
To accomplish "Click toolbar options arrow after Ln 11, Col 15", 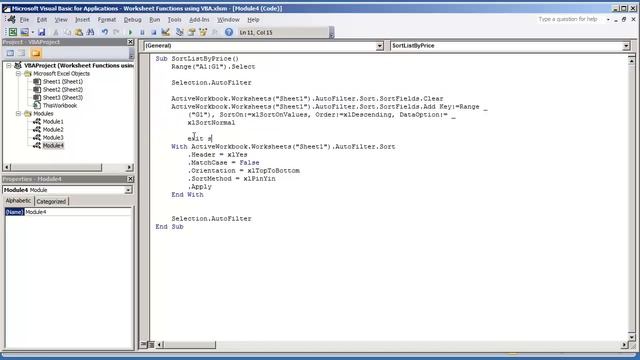I will pyautogui.click(x=331, y=33).
